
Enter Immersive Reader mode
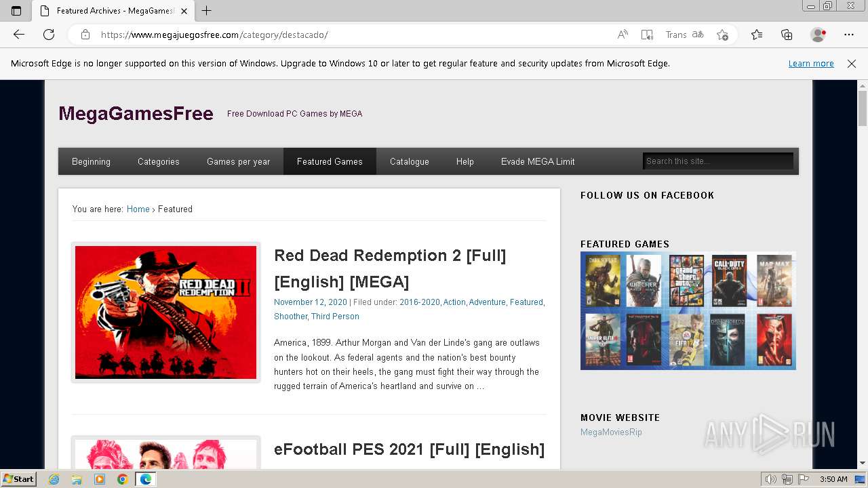(647, 35)
